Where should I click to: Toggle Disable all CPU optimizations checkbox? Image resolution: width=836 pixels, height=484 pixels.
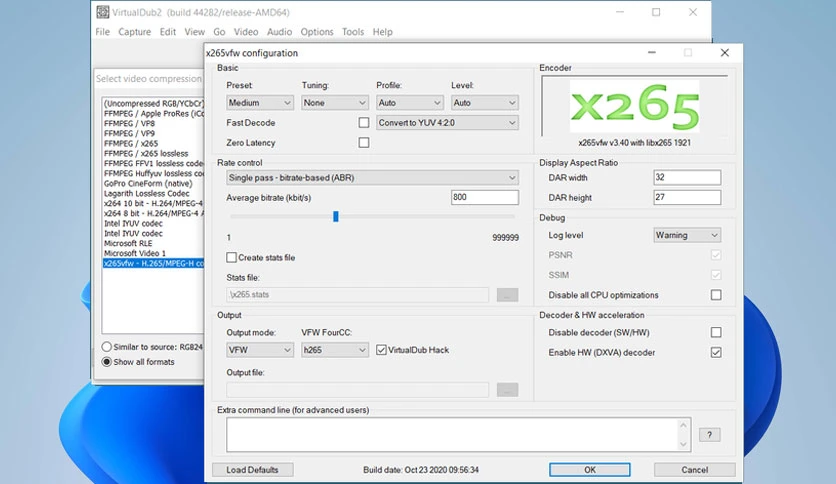[x=716, y=295]
